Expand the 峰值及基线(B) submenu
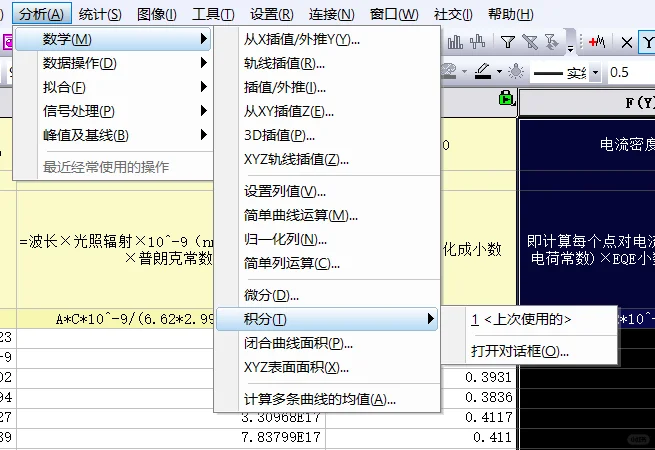The image size is (655, 450). pos(113,135)
